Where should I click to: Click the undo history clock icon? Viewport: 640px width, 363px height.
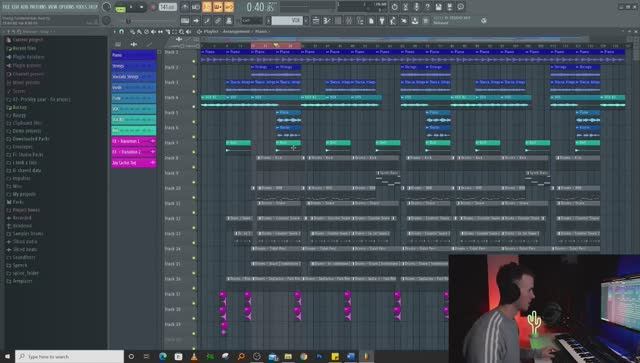(x=394, y=7)
